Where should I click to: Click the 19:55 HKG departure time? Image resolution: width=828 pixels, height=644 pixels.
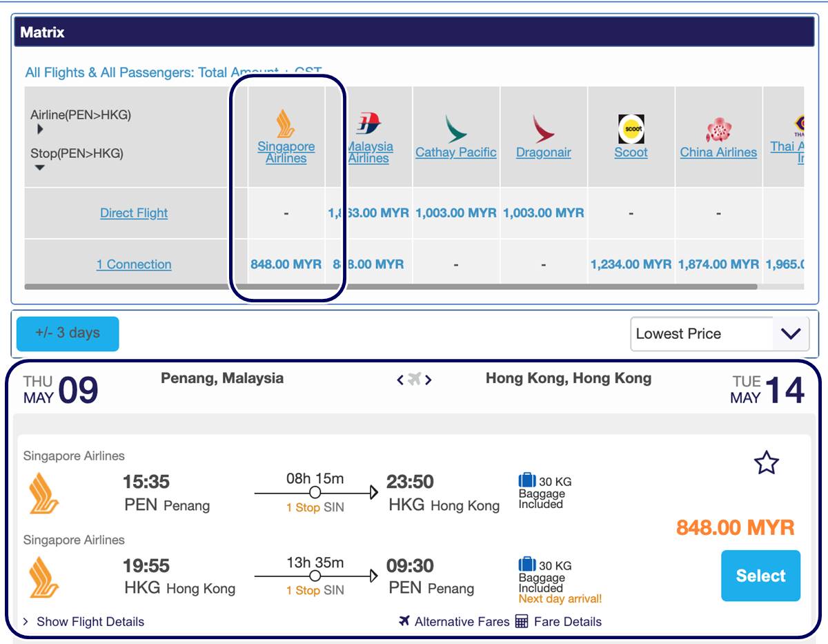point(146,566)
